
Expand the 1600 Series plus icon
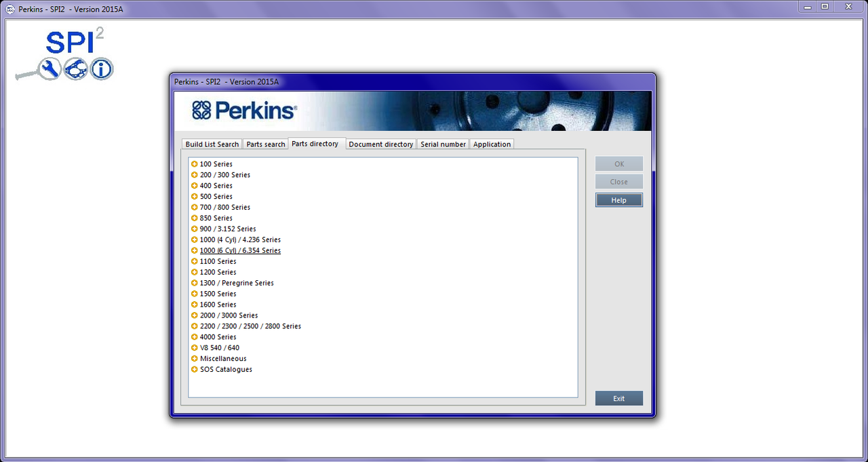point(195,305)
